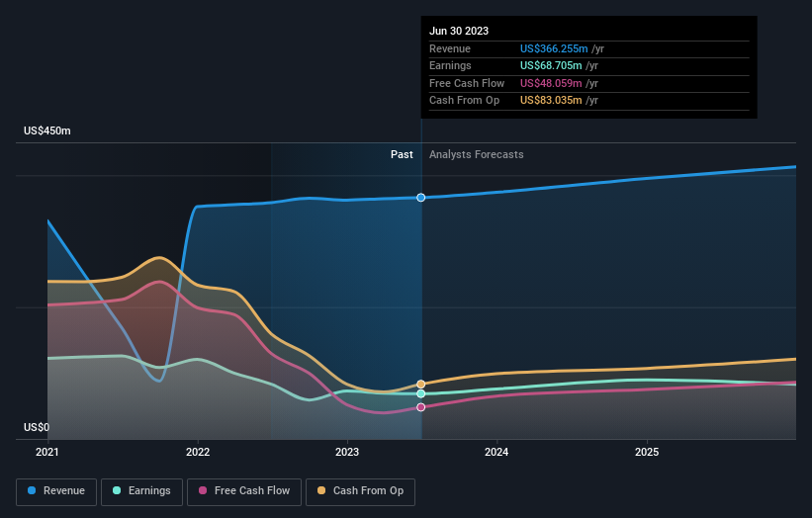Click the Analysts Forecasts label

(x=477, y=155)
